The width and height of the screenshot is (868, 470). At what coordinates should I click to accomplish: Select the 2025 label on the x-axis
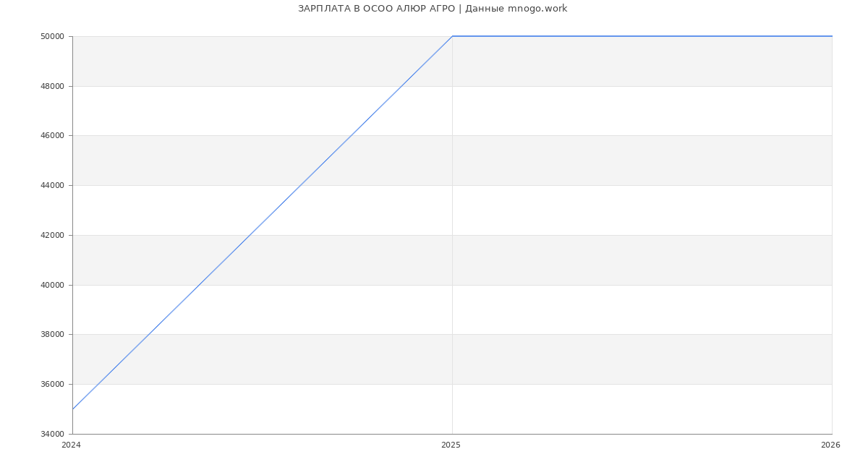pyautogui.click(x=451, y=445)
